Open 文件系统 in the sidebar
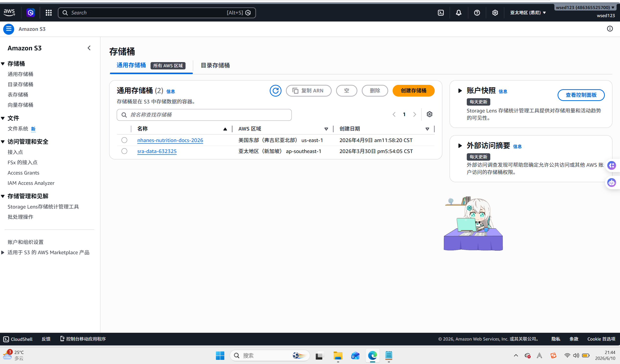The width and height of the screenshot is (620, 364). tap(18, 129)
